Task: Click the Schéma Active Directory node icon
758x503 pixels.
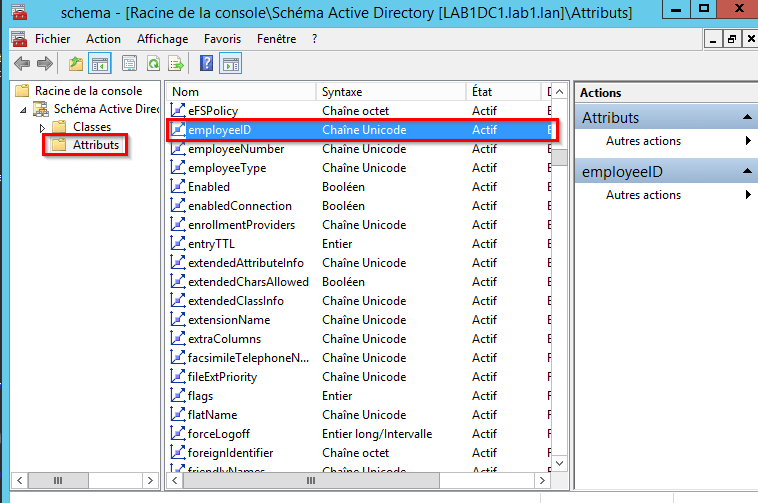Action: pos(41,109)
